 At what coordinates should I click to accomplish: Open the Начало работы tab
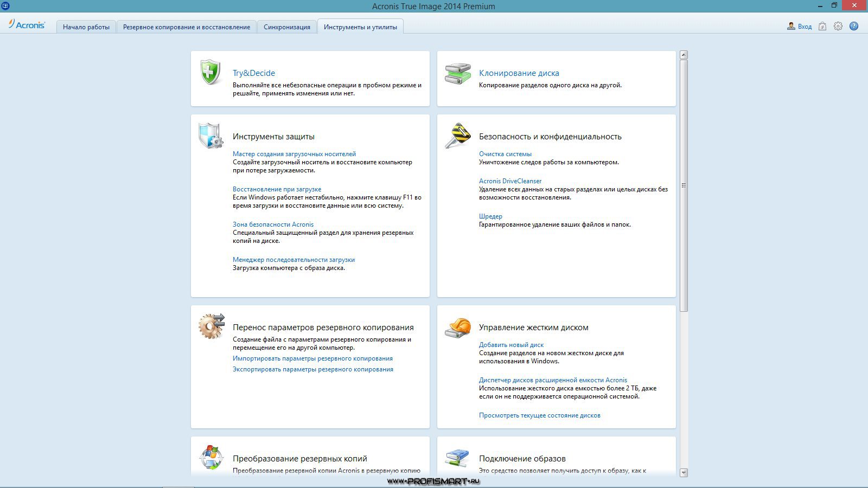[86, 27]
